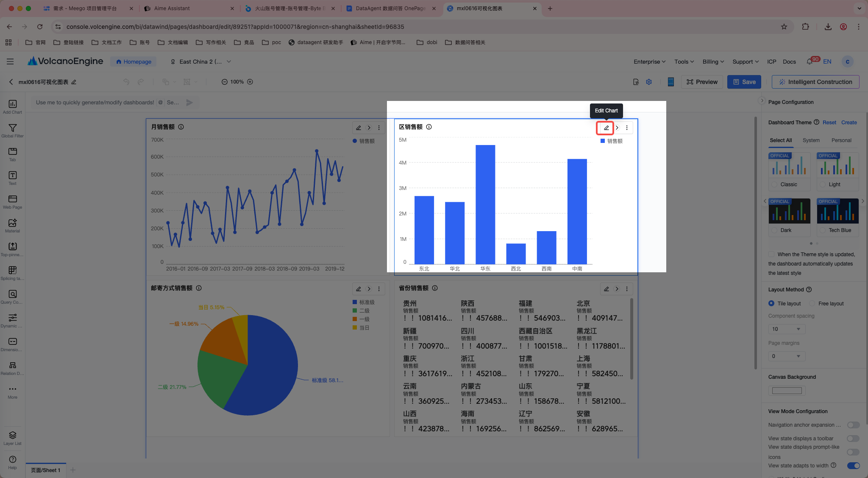Select the Global Filter tool

(x=12, y=130)
